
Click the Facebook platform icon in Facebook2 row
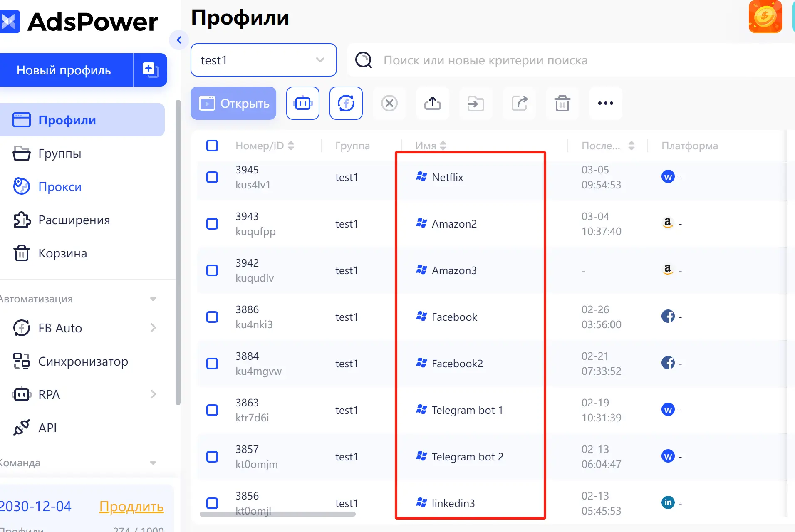click(x=668, y=363)
